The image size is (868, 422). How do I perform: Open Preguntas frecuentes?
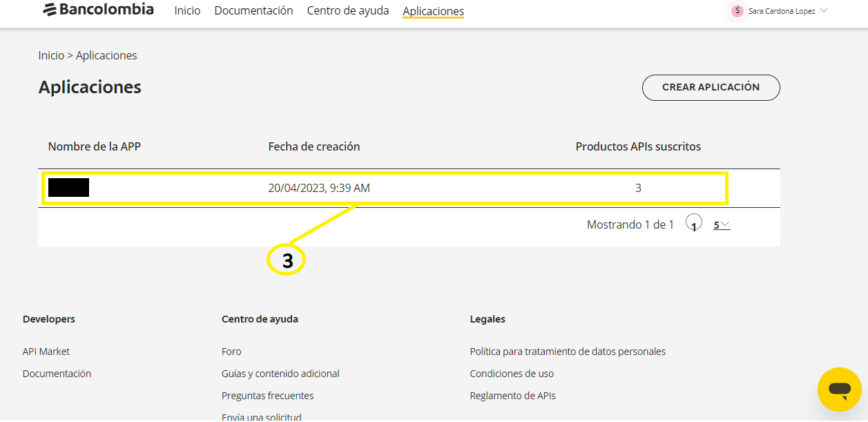coord(267,395)
